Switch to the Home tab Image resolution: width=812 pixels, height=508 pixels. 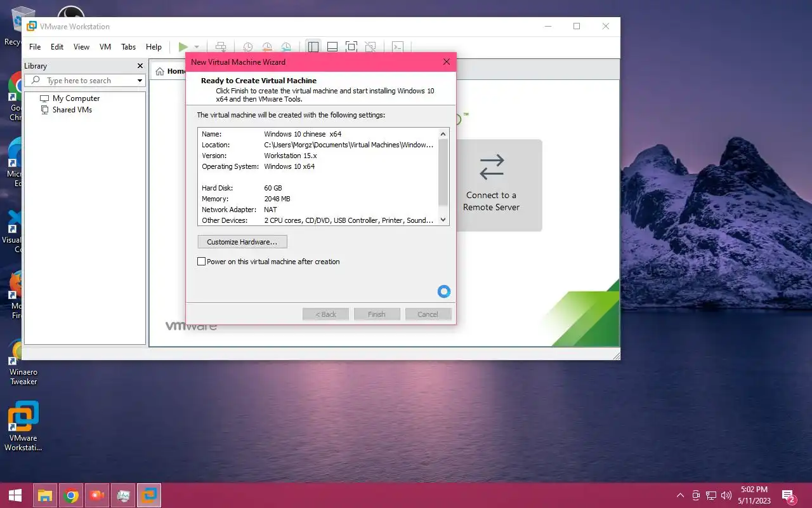pyautogui.click(x=170, y=71)
